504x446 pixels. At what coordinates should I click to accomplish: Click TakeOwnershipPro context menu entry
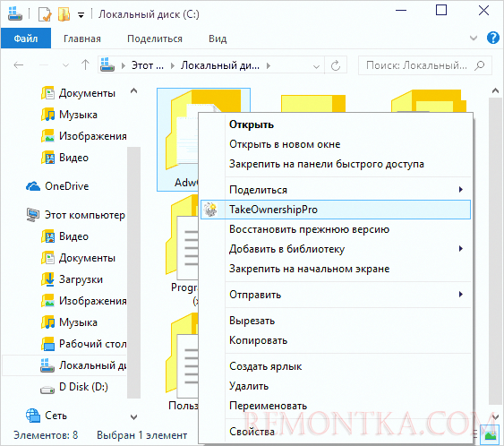pyautogui.click(x=336, y=210)
